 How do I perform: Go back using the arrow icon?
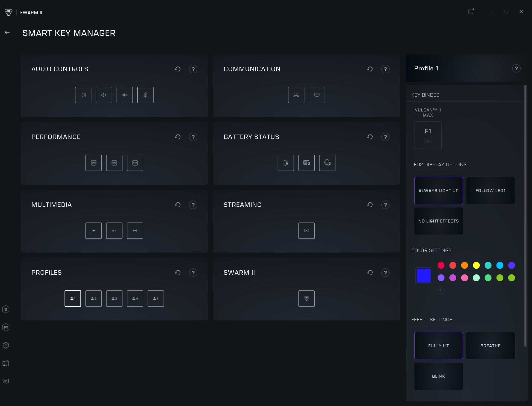(7, 32)
